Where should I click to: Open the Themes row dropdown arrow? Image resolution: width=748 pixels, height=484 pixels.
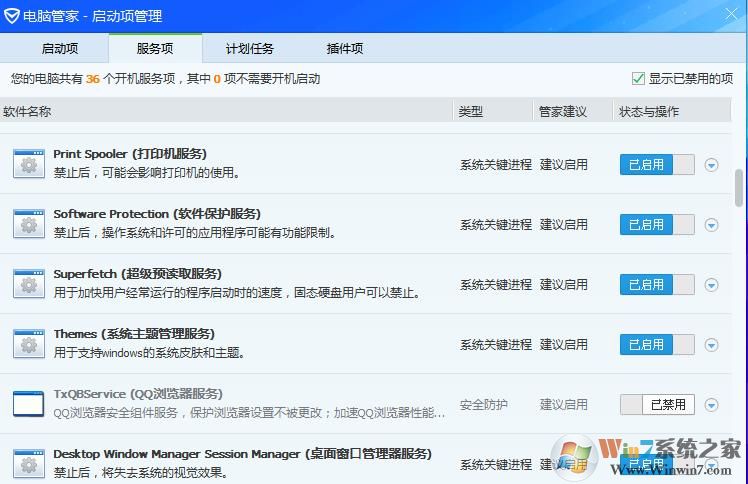click(x=712, y=345)
